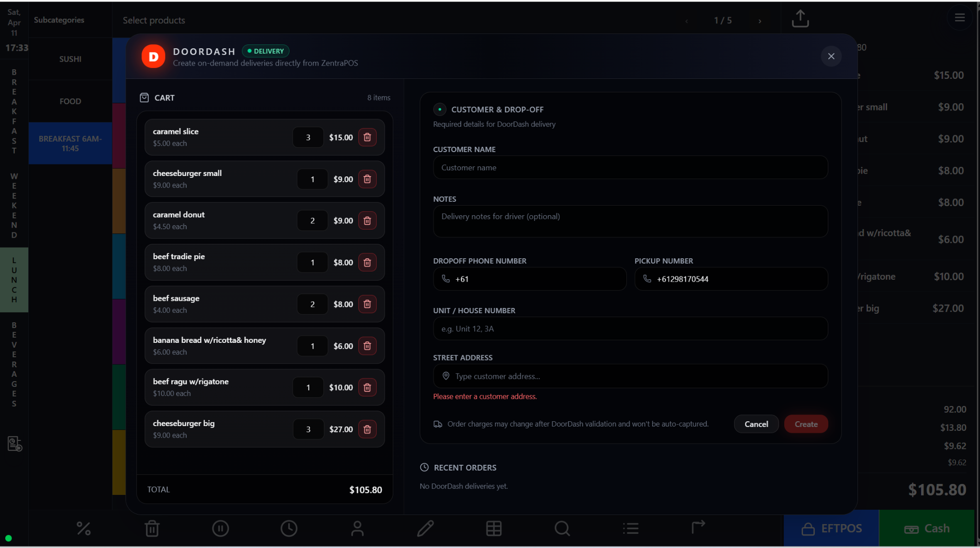Click the upload share icon

(x=800, y=19)
